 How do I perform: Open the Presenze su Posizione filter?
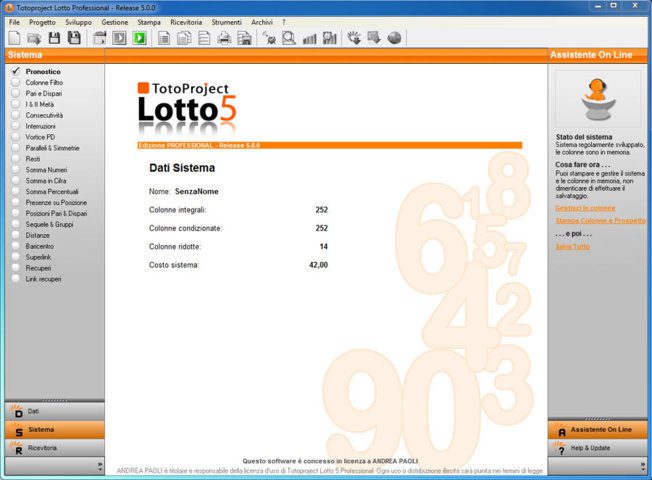coord(56,202)
